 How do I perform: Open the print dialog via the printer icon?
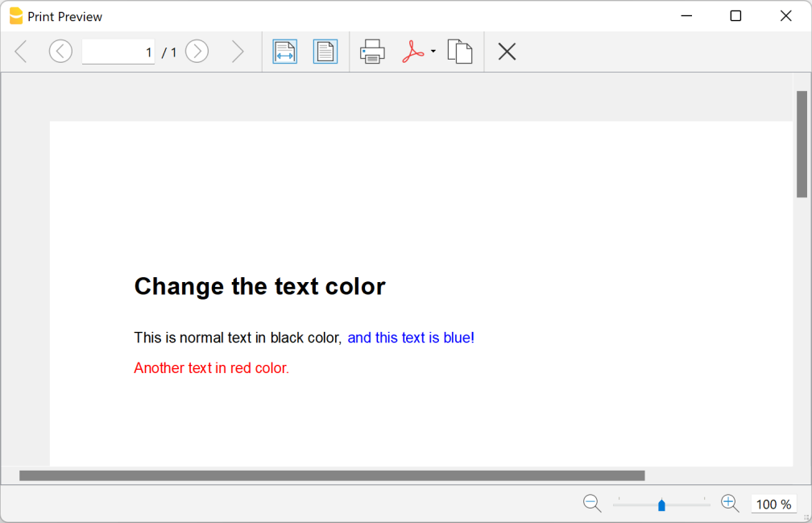click(x=371, y=51)
